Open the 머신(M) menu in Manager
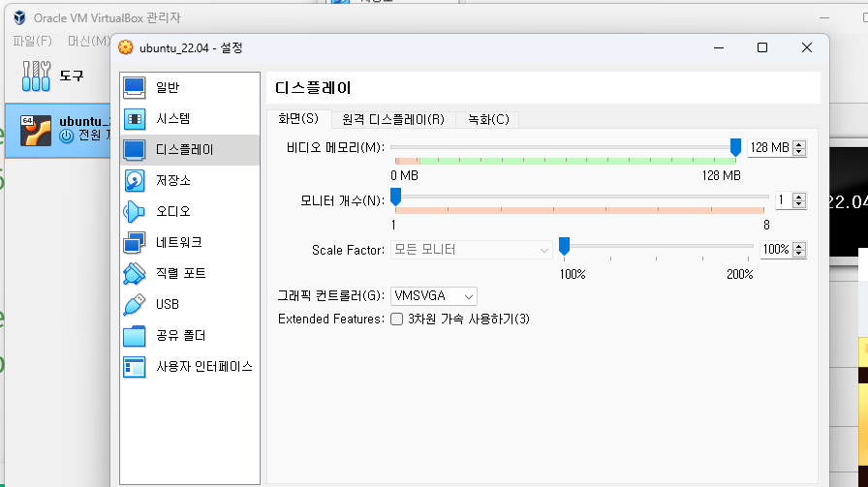 pos(89,41)
